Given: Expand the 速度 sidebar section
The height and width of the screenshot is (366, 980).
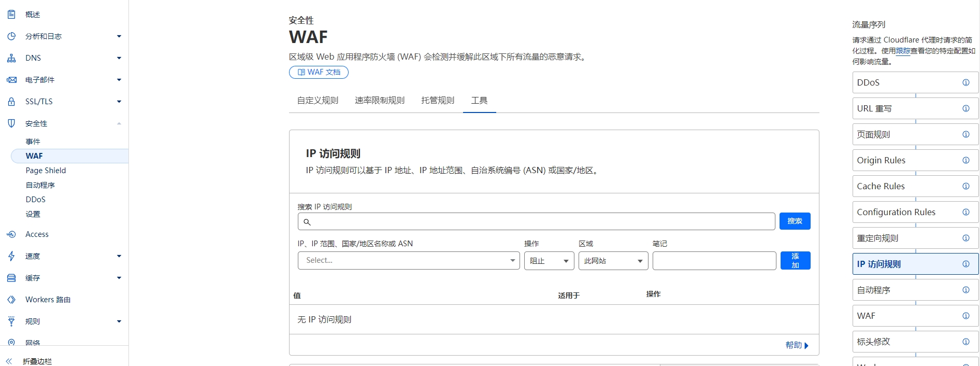Looking at the screenshot, I should [x=119, y=256].
